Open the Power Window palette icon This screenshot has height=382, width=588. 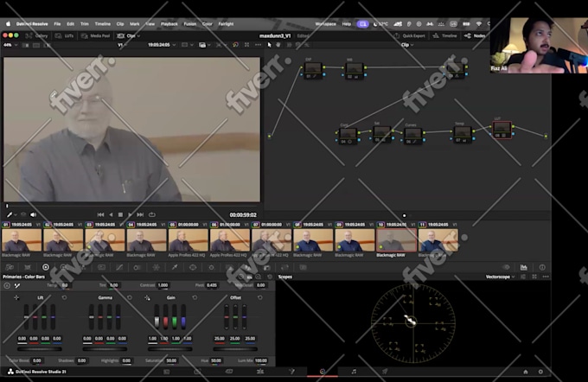tap(193, 267)
